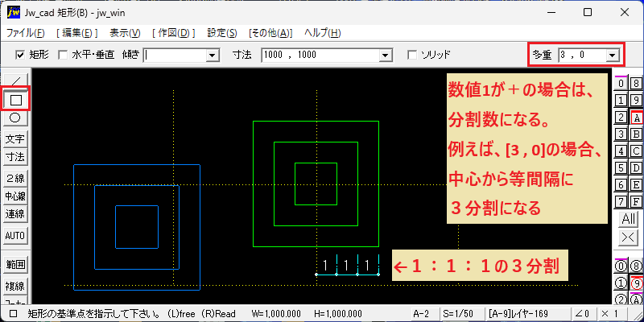Expand the 傾き angle dropdown
Image resolution: width=644 pixels, height=322 pixels.
213,55
